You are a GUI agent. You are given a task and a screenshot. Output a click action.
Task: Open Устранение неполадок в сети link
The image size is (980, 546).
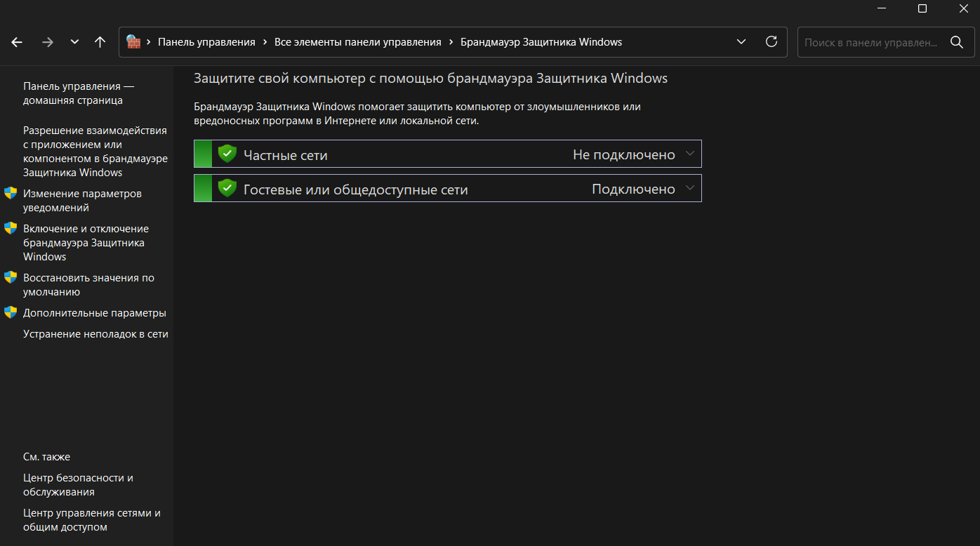tap(95, 334)
